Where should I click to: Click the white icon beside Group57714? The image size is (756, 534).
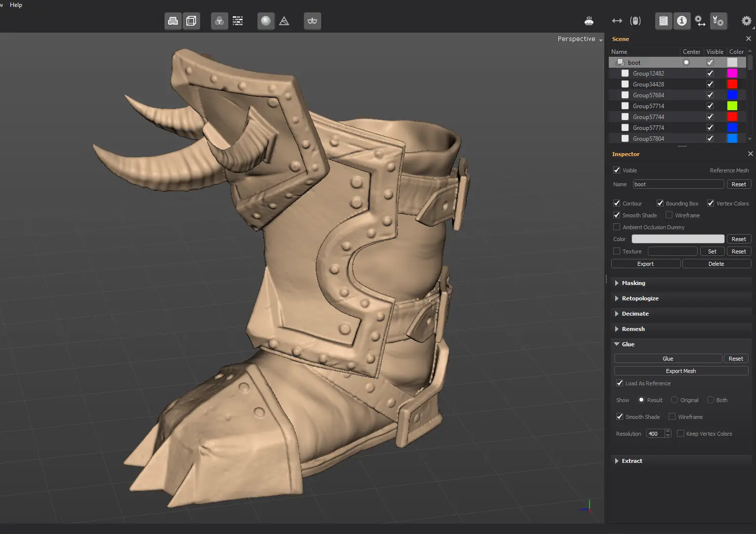[x=625, y=106]
